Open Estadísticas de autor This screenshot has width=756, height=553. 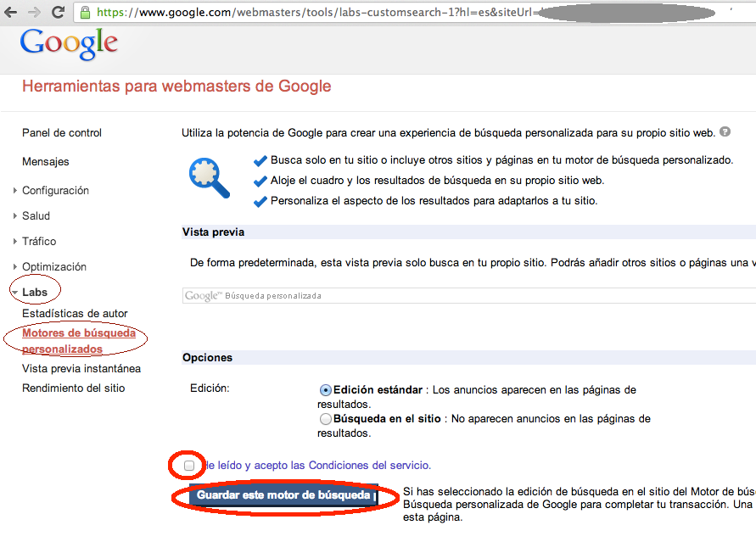[75, 313]
